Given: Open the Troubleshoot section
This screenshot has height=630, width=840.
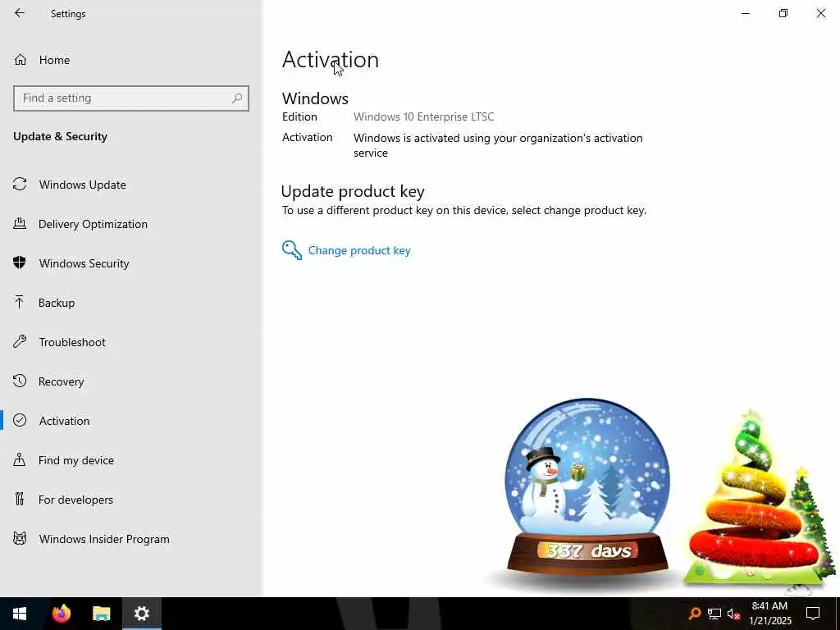Looking at the screenshot, I should 131,342.
